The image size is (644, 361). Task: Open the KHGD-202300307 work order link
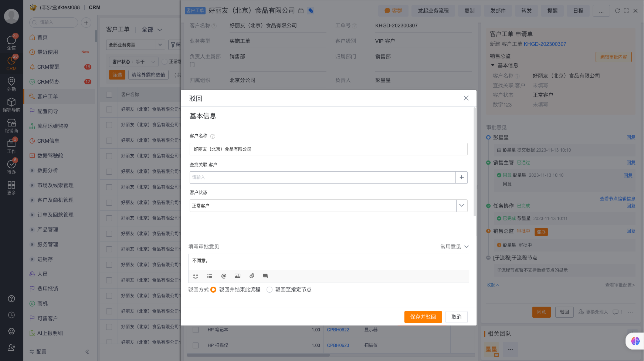click(x=545, y=44)
